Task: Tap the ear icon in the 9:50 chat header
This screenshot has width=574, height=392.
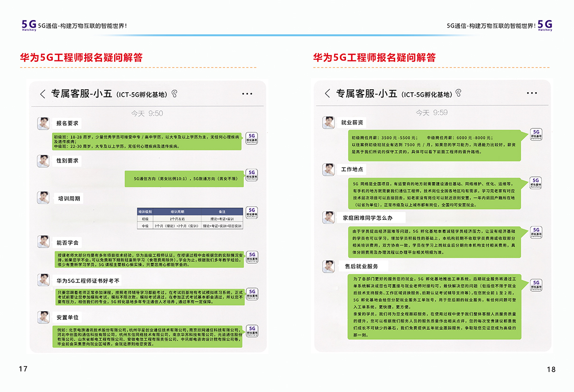Action: click(x=174, y=94)
